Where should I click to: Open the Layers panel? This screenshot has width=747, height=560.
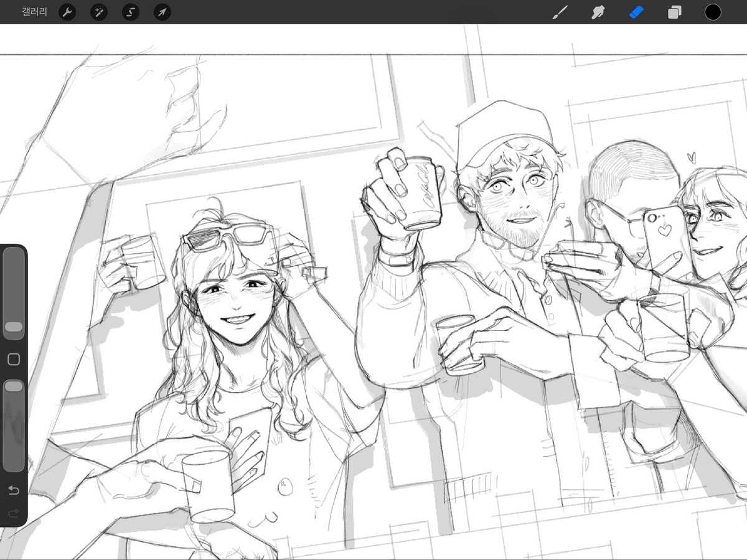pos(675,12)
